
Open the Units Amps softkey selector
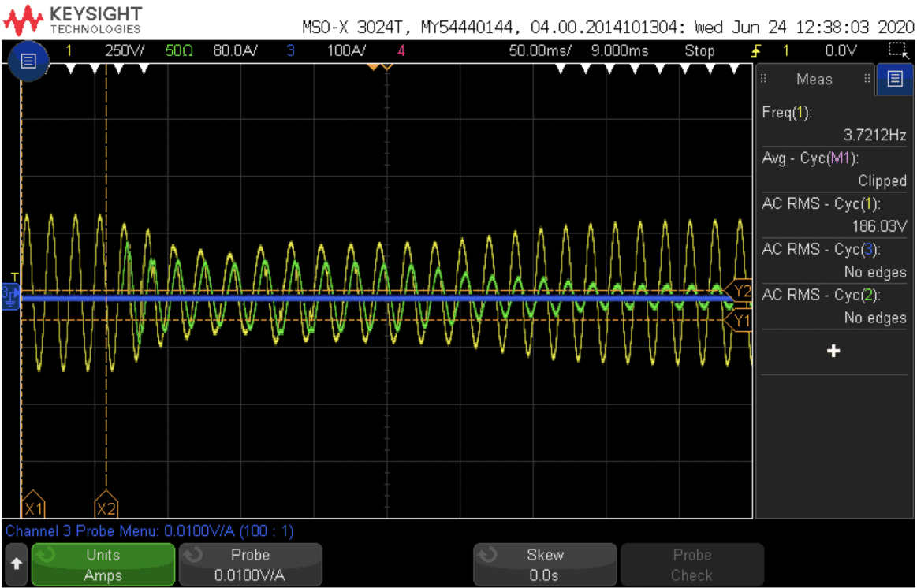(x=103, y=564)
